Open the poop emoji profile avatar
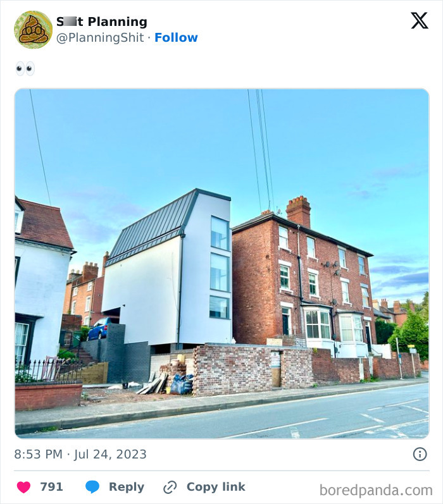 (33, 30)
